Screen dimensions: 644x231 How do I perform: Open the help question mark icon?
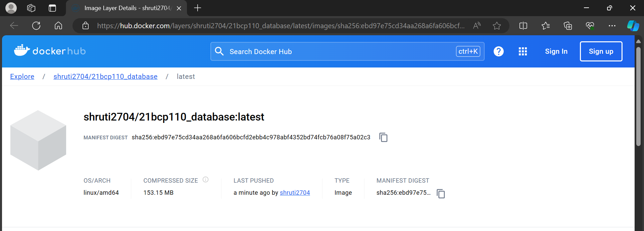click(x=499, y=51)
